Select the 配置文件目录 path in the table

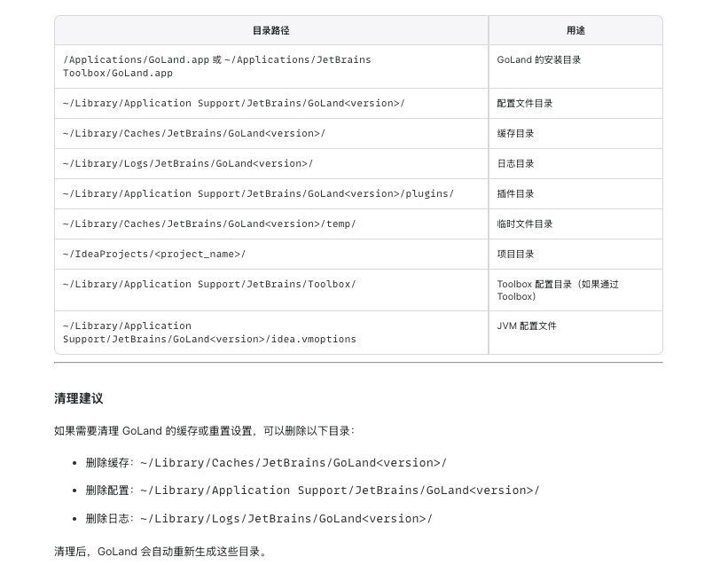[271, 103]
